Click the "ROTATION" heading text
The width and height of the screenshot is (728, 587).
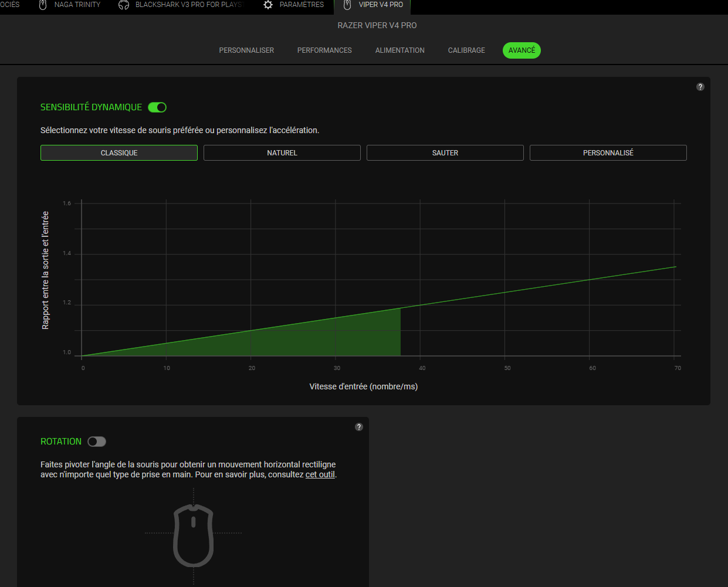(x=61, y=442)
